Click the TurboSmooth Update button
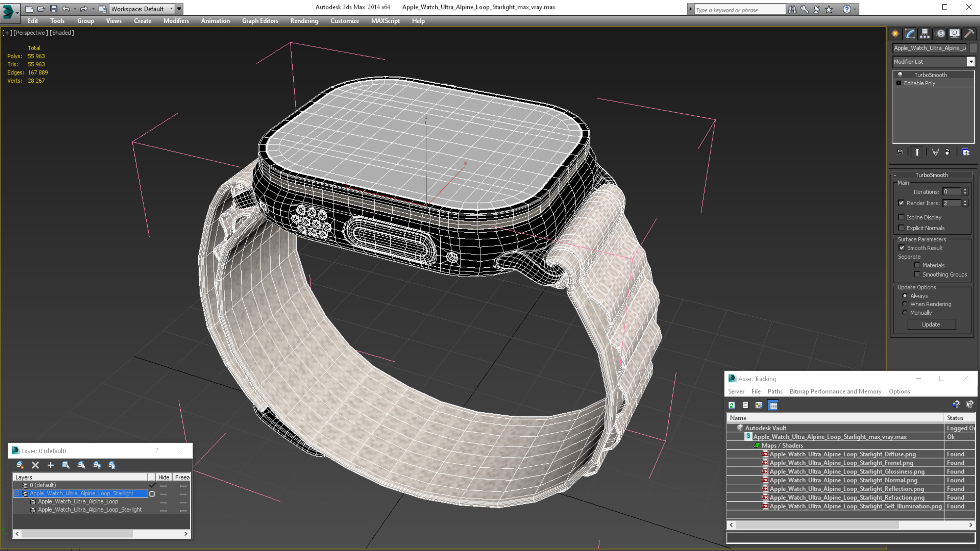980x551 pixels. point(931,324)
